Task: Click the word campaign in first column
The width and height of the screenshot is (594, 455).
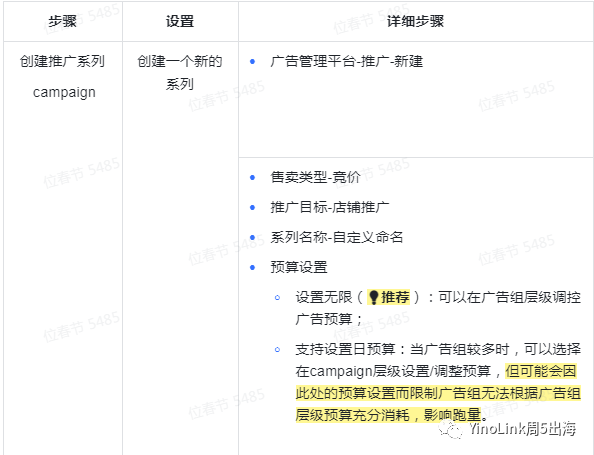Action: point(64,92)
